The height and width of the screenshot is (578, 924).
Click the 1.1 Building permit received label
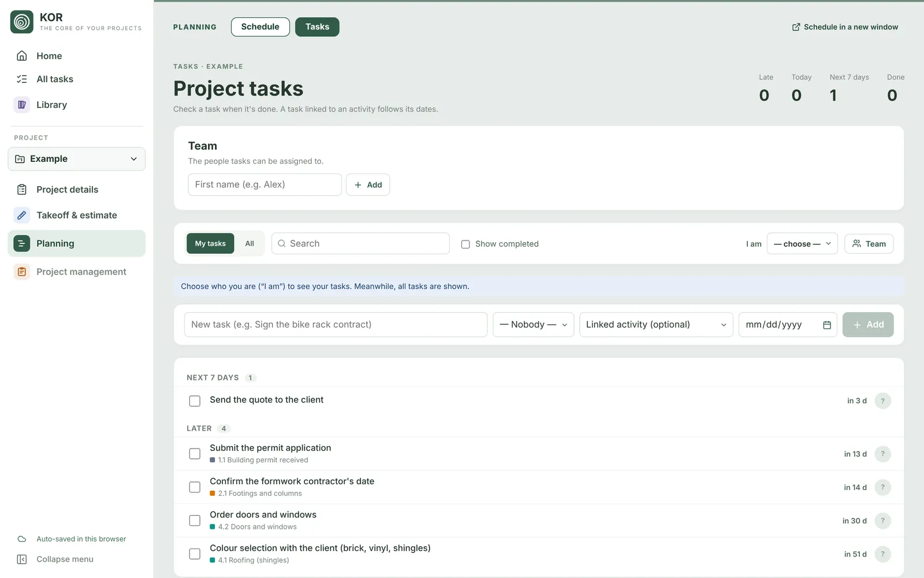(x=259, y=460)
